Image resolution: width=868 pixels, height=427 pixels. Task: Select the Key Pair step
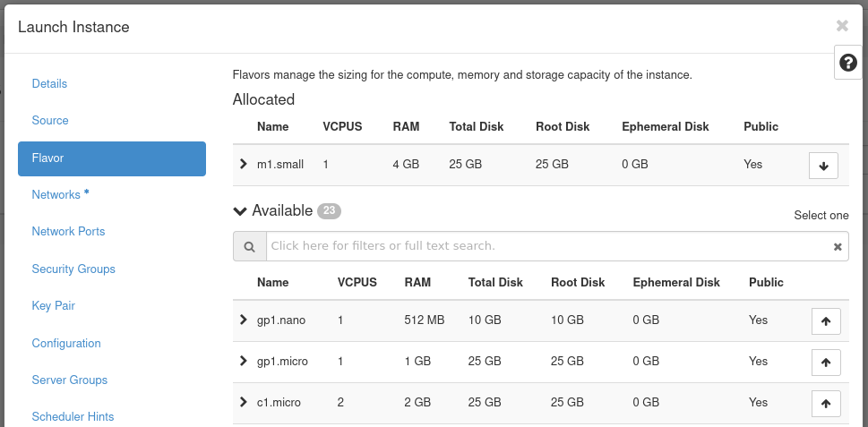point(53,305)
